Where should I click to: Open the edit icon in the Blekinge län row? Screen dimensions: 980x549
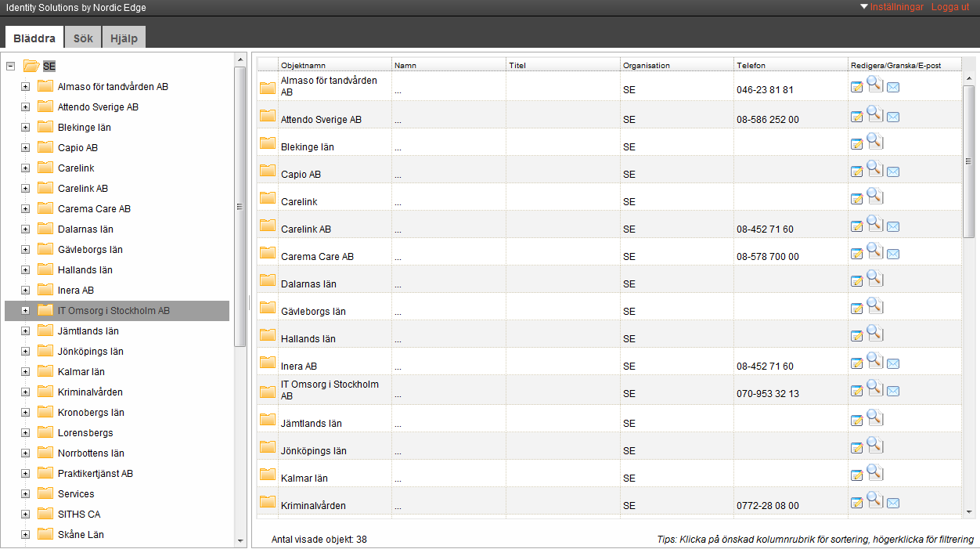point(857,143)
